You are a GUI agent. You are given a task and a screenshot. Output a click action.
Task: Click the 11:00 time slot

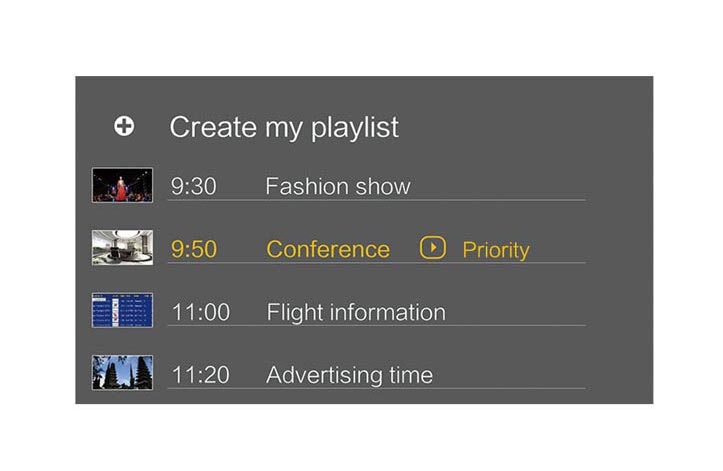tap(201, 312)
